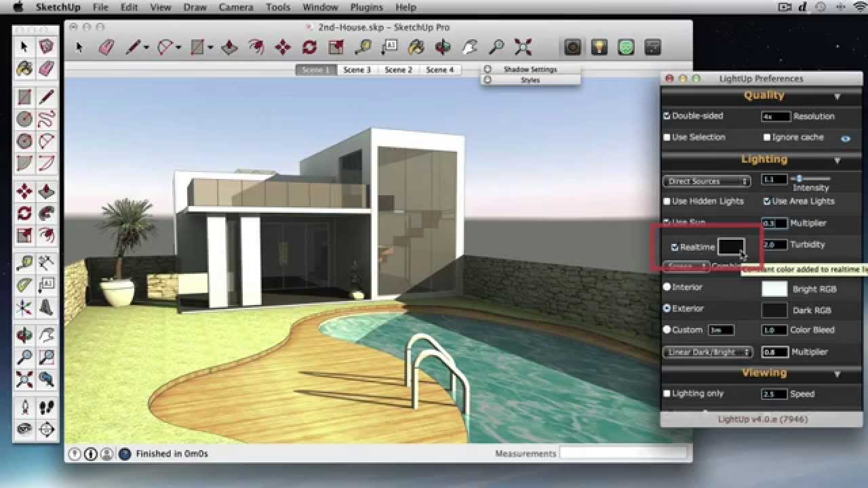Click the green LightUp toolbar icon
The width and height of the screenshot is (868, 488).
pos(626,47)
